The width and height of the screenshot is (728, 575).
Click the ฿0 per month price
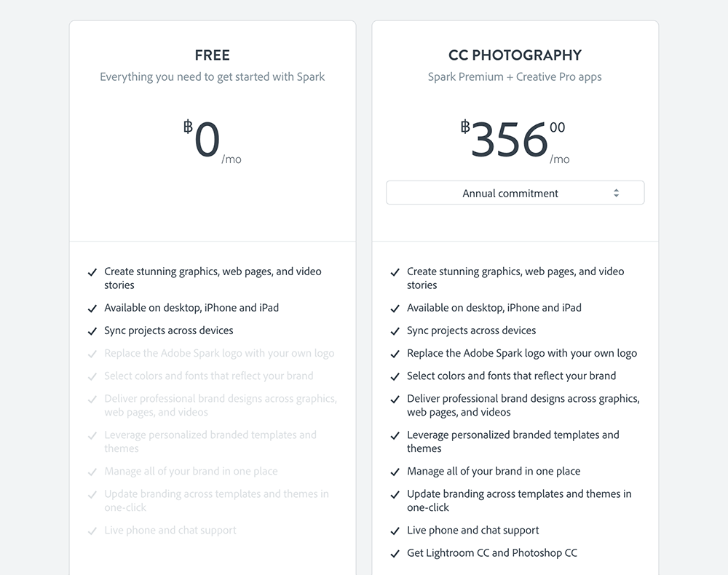click(x=207, y=139)
